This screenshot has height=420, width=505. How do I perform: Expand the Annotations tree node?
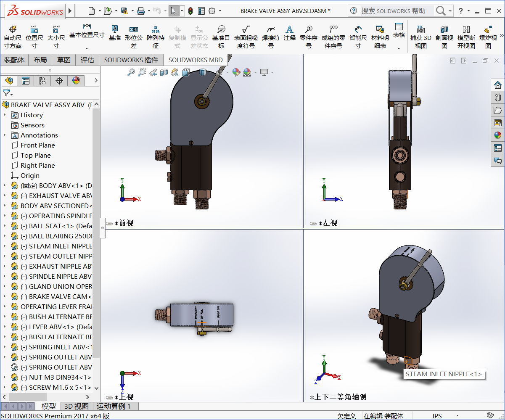[x=5, y=135]
